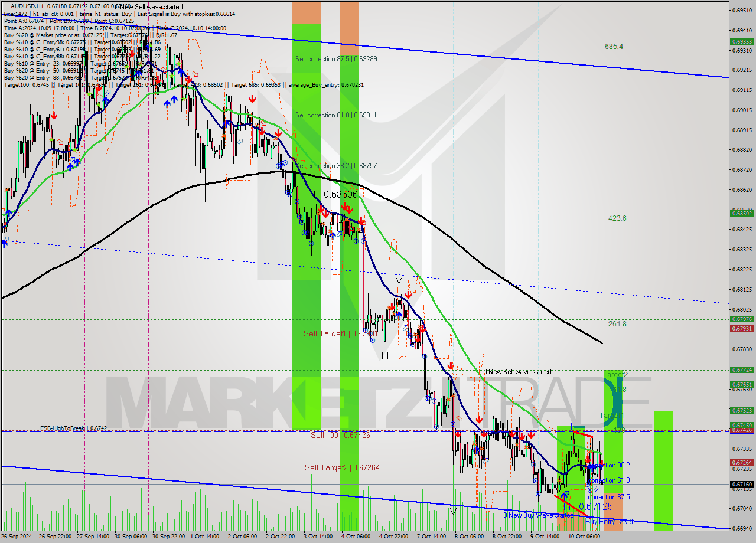Click '9 Oct 14:00' on time axis
756x543 pixels.
point(545,537)
